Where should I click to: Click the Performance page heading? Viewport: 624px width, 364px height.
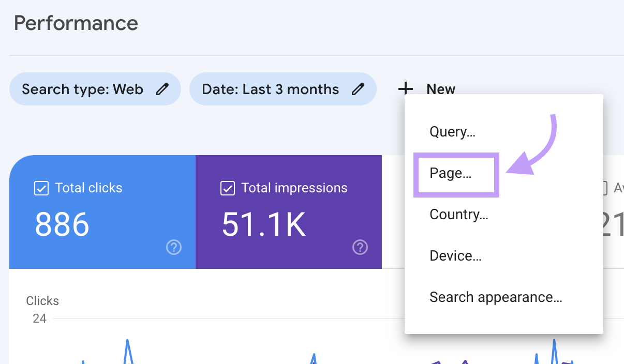[x=76, y=23]
